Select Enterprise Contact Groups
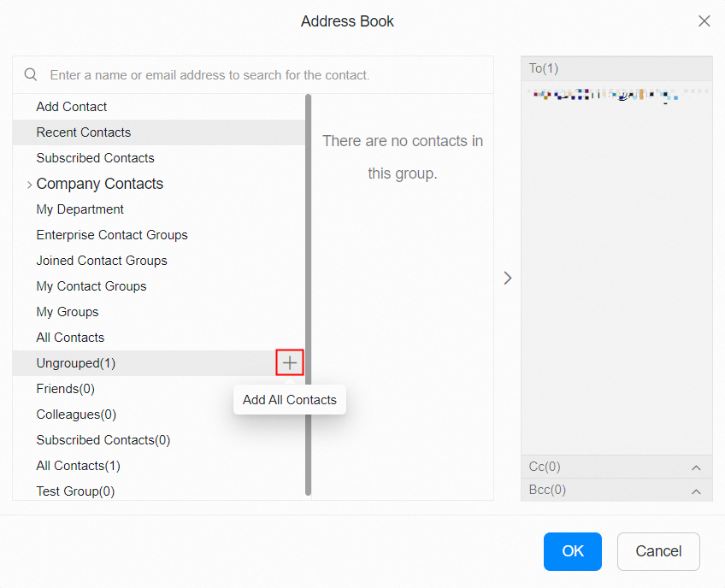The width and height of the screenshot is (725, 588). (112, 235)
